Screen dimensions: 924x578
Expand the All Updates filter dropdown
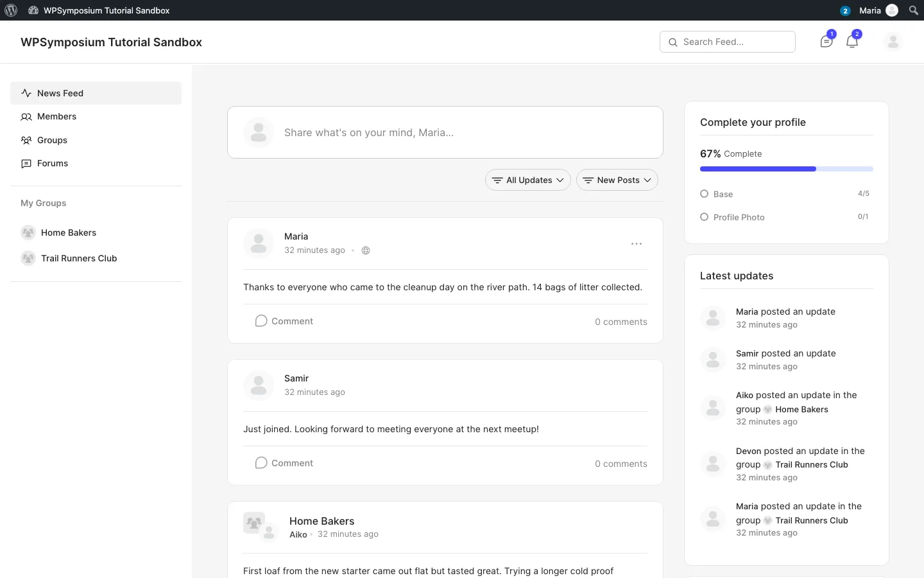(x=528, y=180)
